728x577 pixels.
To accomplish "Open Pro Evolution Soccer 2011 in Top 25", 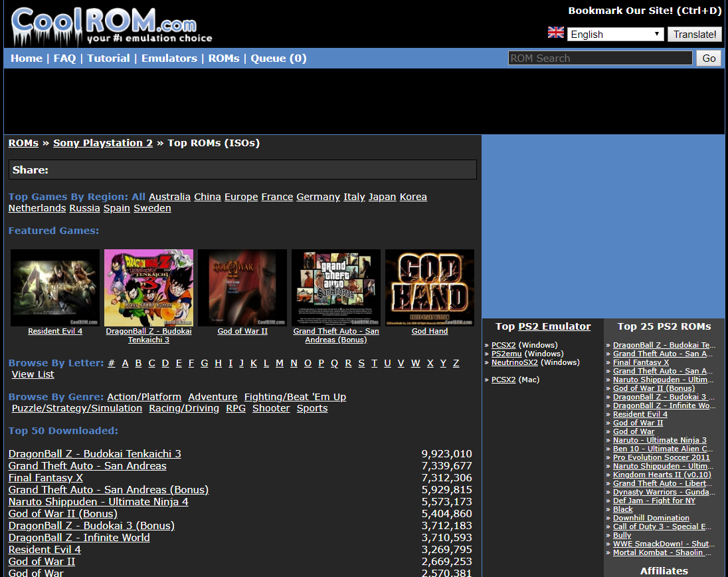I will click(x=661, y=457).
